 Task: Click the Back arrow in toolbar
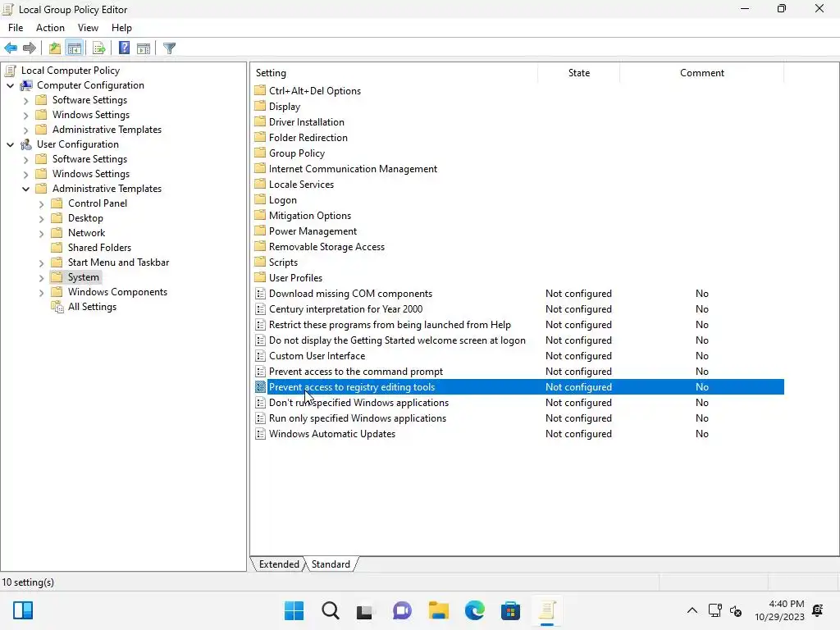pos(11,48)
